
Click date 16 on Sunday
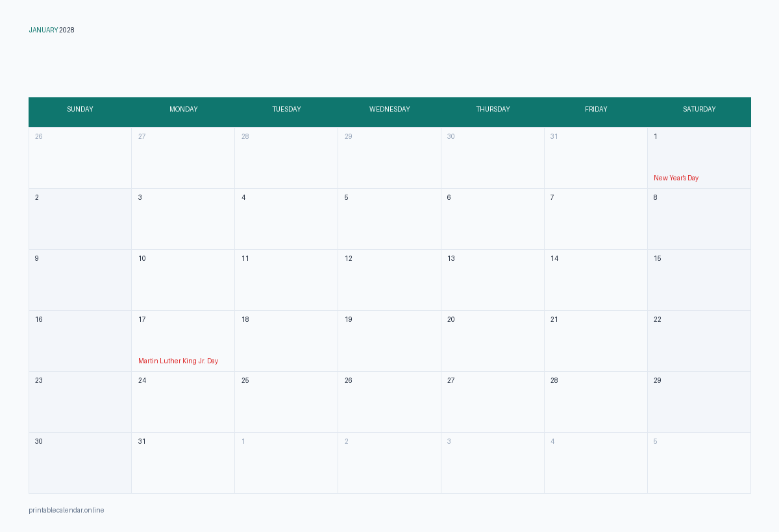[x=38, y=319]
